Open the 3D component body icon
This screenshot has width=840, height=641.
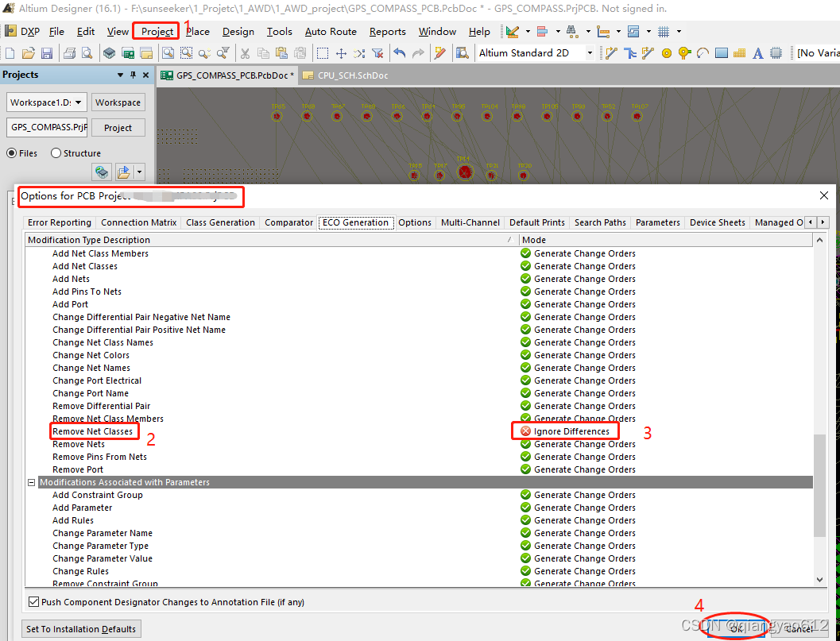110,53
